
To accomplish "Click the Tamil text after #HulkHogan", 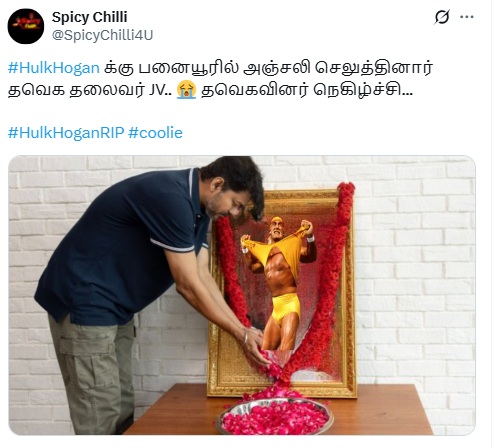I will click(268, 68).
